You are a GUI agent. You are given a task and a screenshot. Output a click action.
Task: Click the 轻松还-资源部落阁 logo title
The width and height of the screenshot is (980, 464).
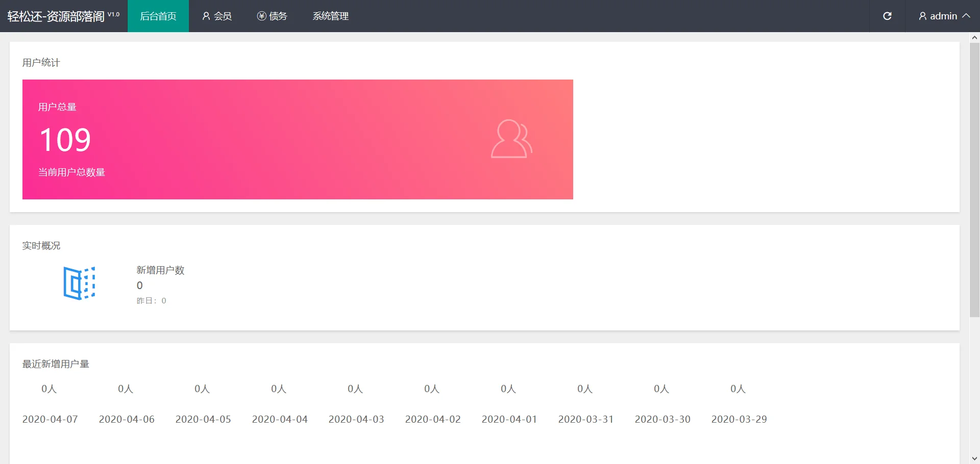[x=56, y=16]
